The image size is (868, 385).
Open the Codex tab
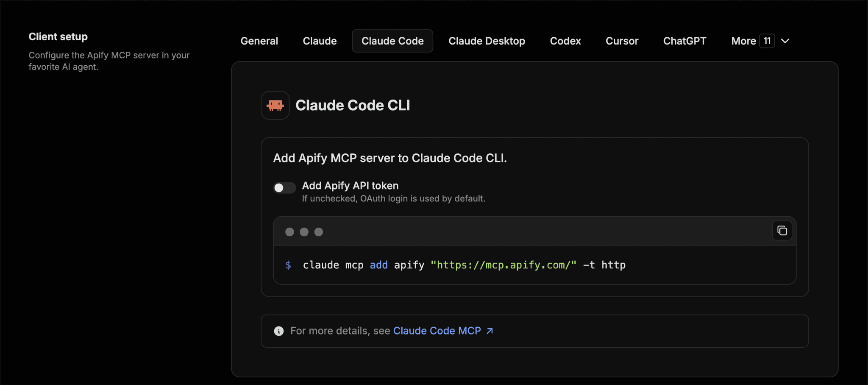click(x=565, y=41)
